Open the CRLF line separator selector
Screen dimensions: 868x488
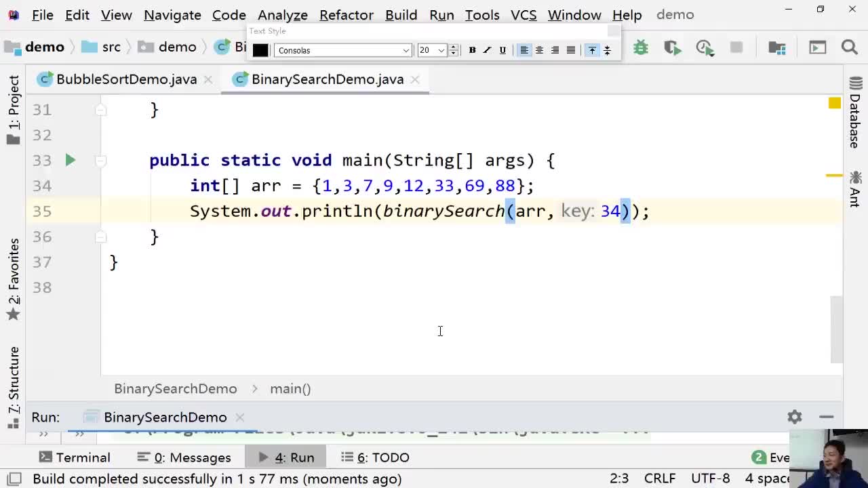660,479
